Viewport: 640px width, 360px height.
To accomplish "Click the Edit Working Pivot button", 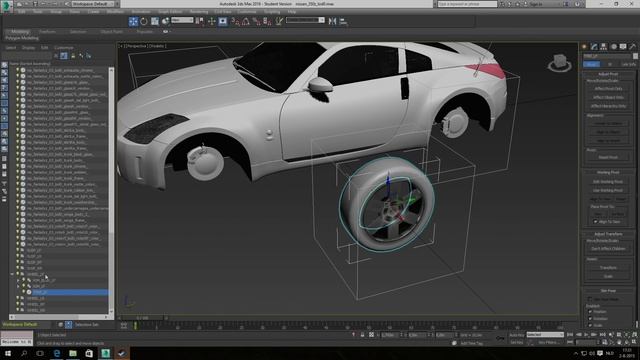I will (x=608, y=182).
